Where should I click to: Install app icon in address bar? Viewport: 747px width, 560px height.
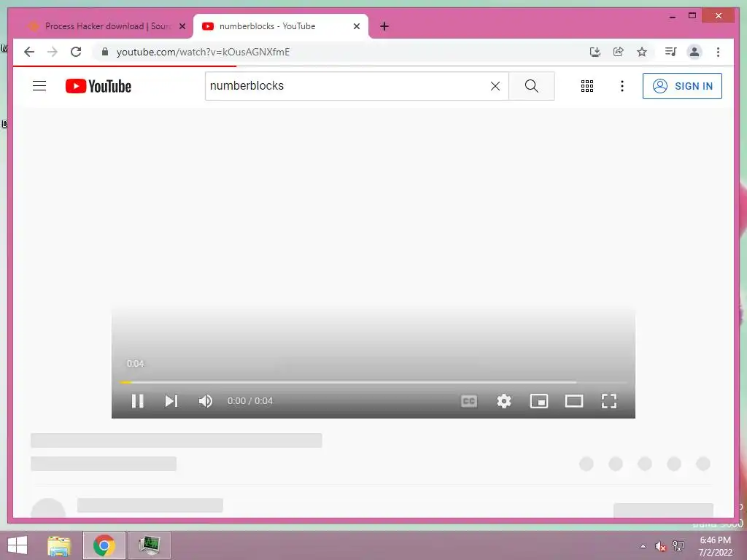pos(595,52)
